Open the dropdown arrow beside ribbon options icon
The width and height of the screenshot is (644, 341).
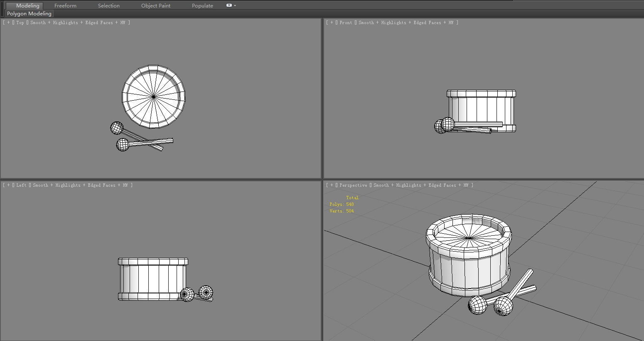tap(235, 6)
